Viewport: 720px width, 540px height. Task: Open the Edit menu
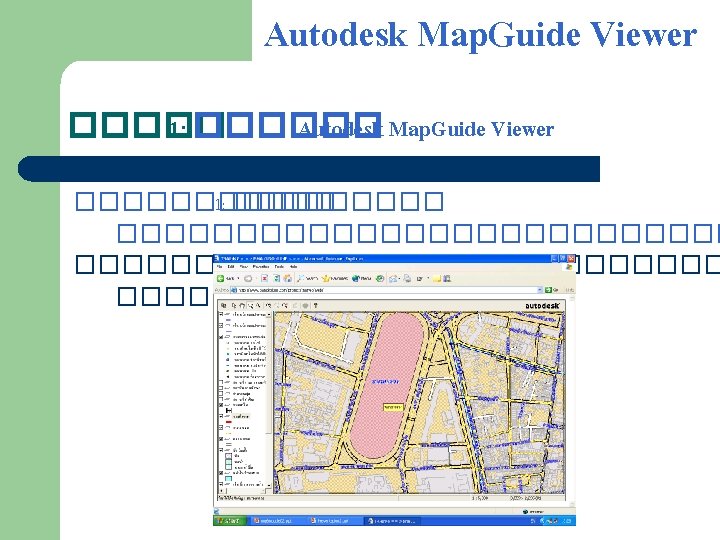tap(231, 266)
